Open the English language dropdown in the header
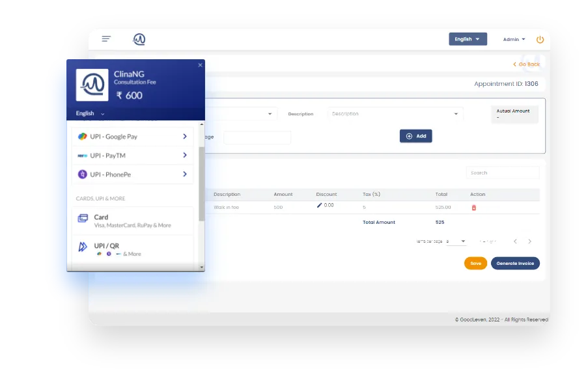This screenshot has height=384, width=588. 467,39
